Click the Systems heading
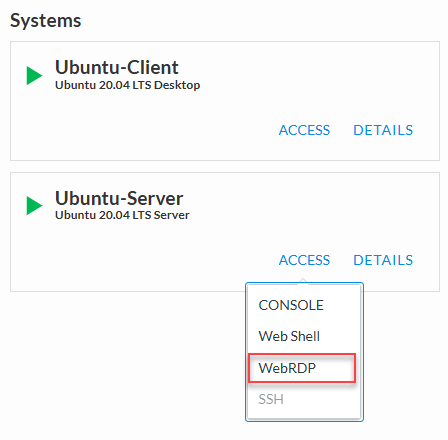Image resolution: width=448 pixels, height=440 pixels. [x=46, y=21]
